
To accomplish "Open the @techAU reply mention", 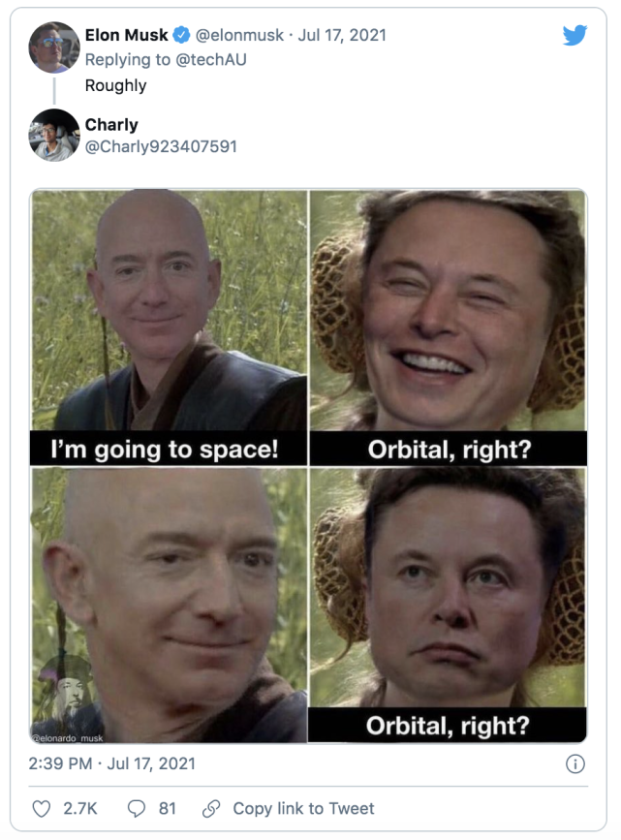I will pyautogui.click(x=211, y=59).
